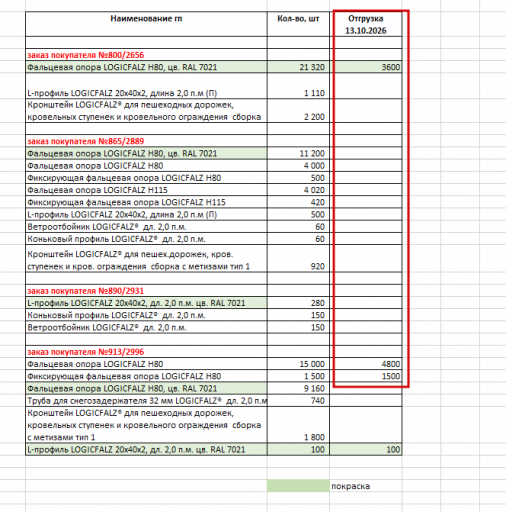Click the order row "заказ покупателя №890/2931"
Image resolution: width=506 pixels, height=512 pixels.
point(146,291)
